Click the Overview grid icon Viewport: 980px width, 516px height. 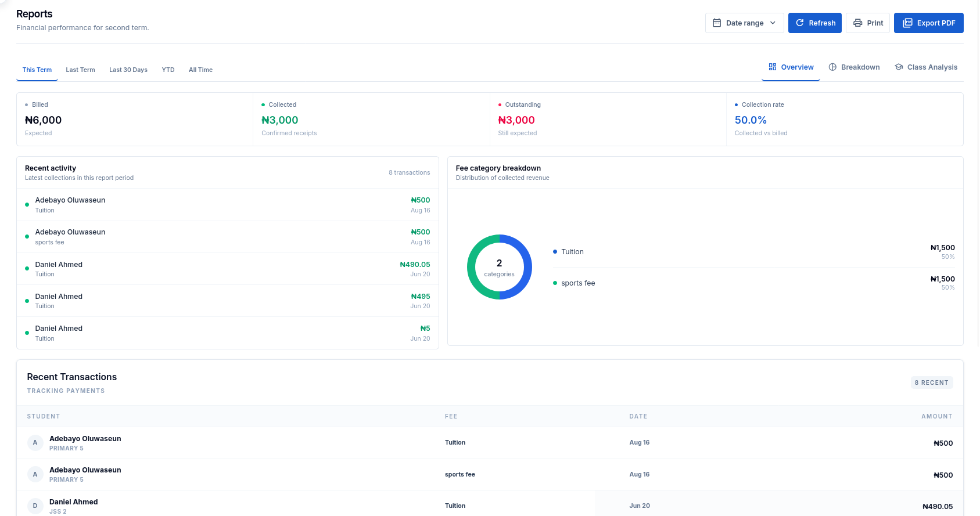(x=773, y=67)
